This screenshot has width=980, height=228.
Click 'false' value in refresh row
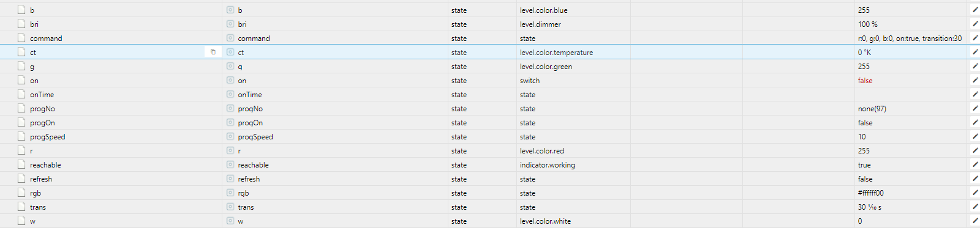pos(865,179)
